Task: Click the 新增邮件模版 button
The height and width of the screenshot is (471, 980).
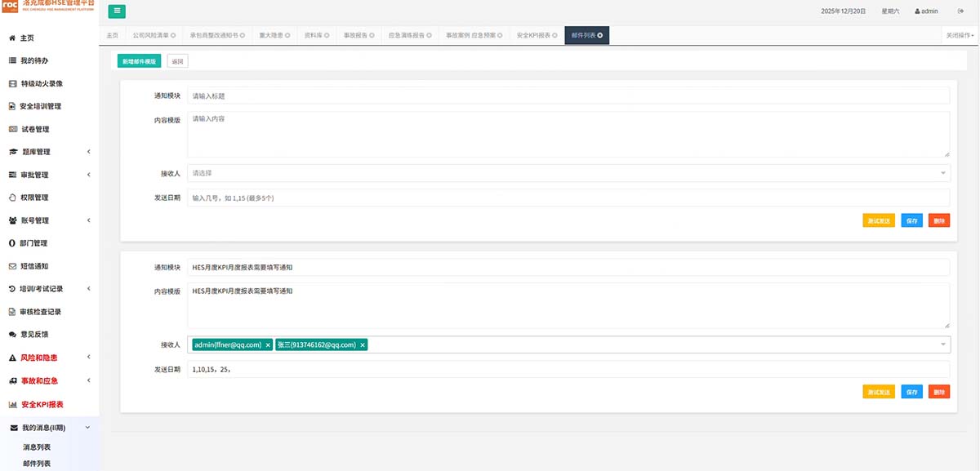Action: (x=139, y=61)
